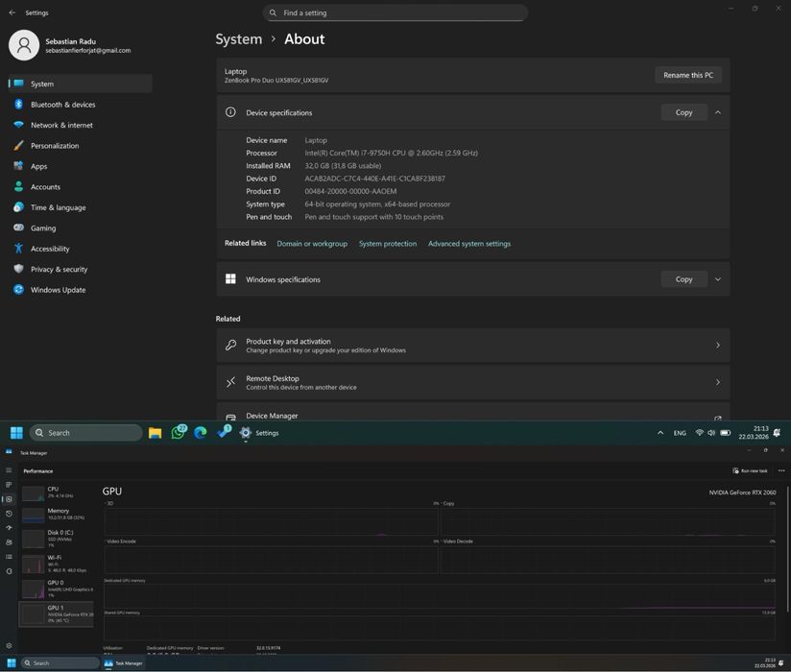Click the Task Manager hamburger navigation icon
The height and width of the screenshot is (672, 791).
pos(9,470)
